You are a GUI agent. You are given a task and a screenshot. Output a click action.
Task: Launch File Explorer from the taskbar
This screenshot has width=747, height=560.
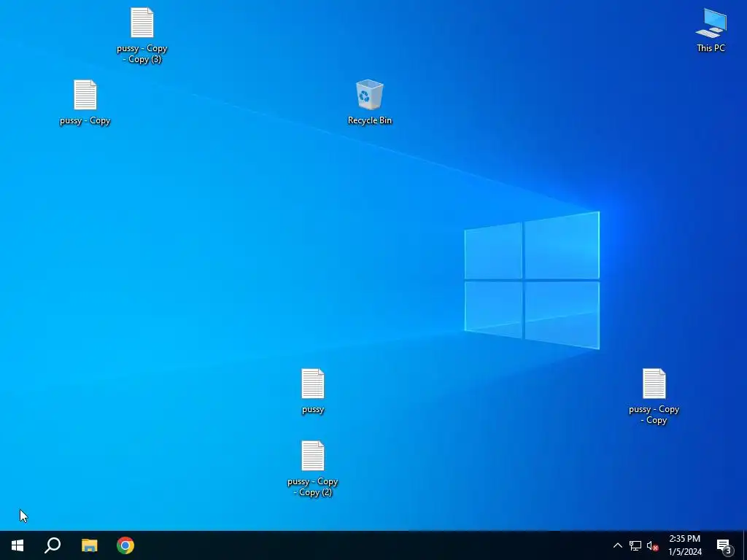click(89, 545)
